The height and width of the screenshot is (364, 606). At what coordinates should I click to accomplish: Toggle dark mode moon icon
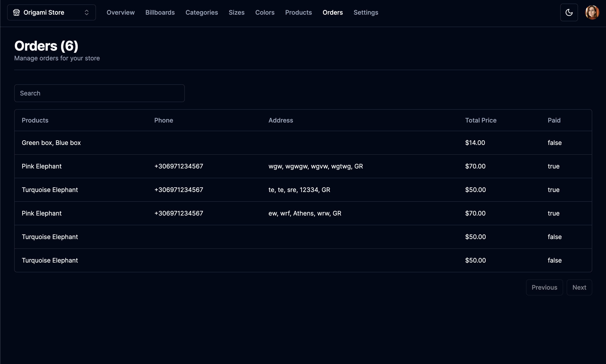point(569,12)
